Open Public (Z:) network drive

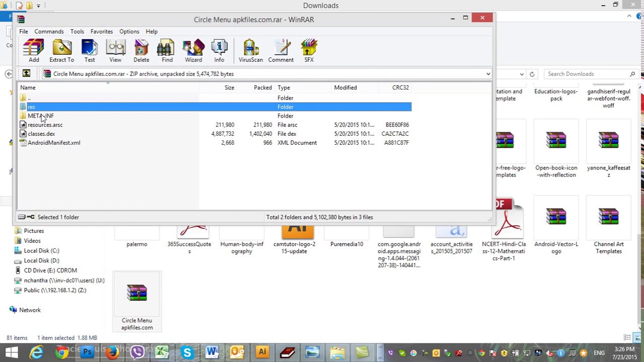click(55, 290)
